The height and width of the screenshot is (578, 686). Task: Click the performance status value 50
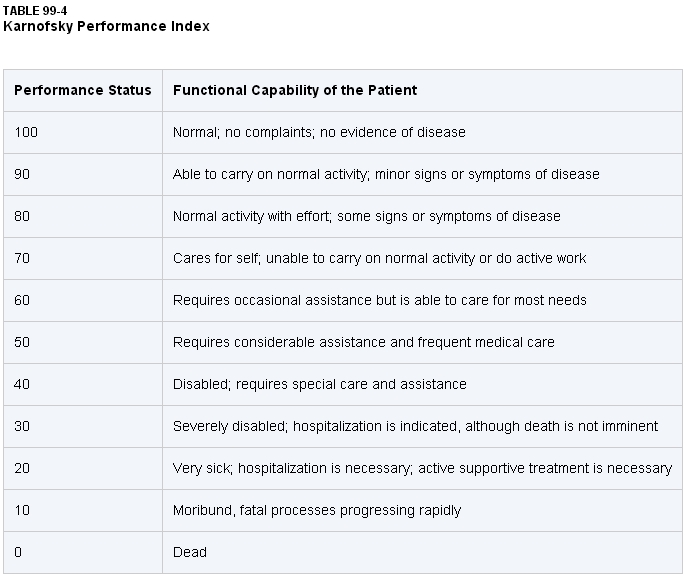click(22, 342)
